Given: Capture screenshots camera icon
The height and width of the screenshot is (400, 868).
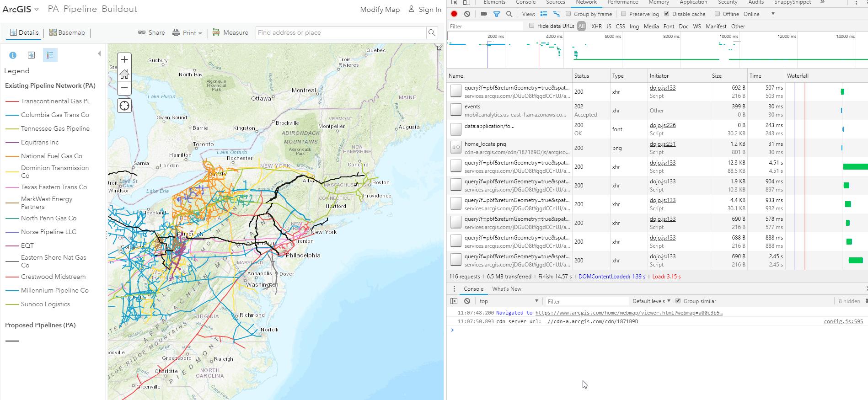Looking at the screenshot, I should click(484, 14).
